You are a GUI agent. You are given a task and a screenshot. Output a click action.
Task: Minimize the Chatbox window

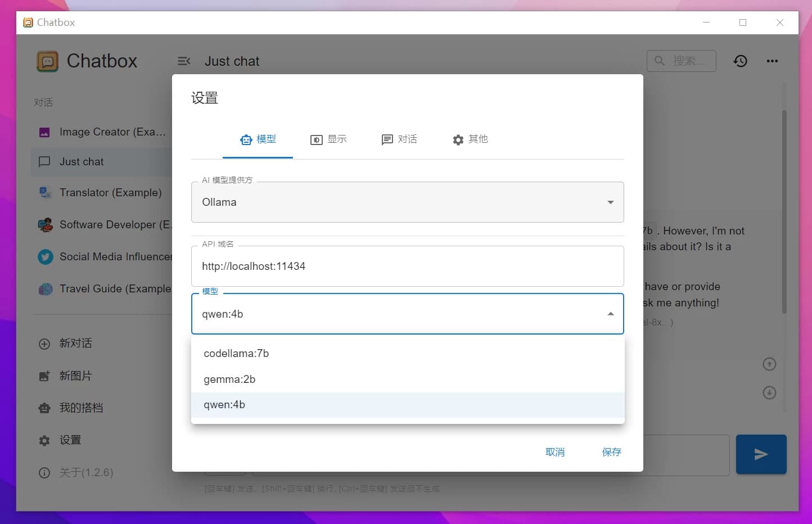tap(706, 22)
